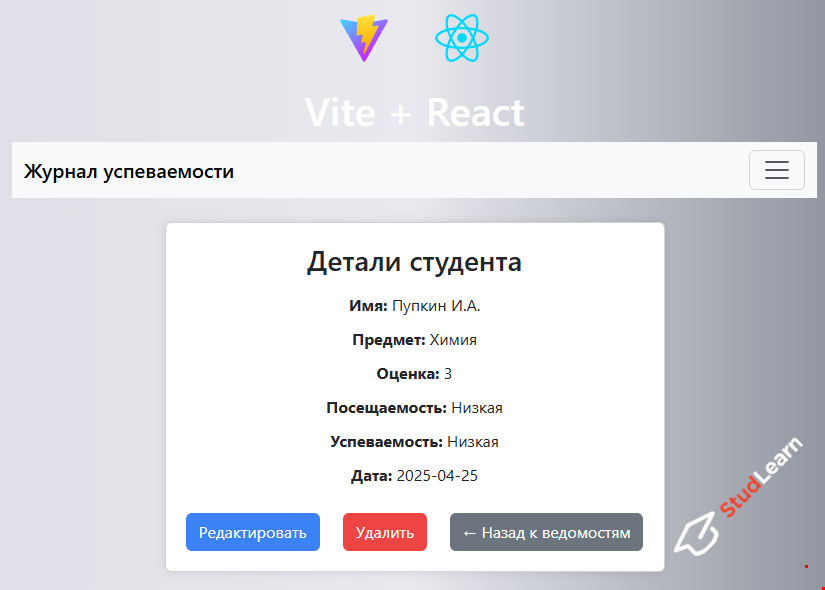
Task: Click the StudLearn watermark text
Action: (761, 479)
